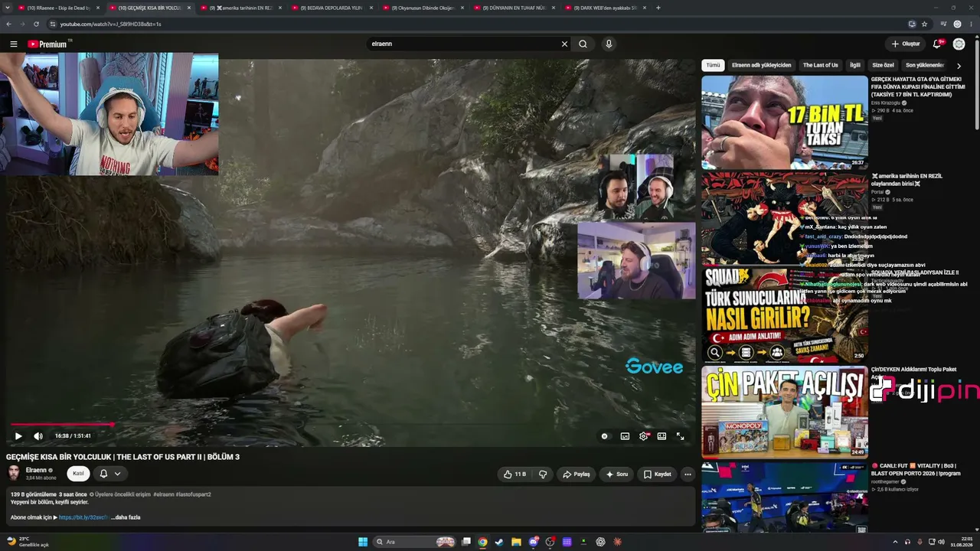980x551 pixels.
Task: Open Windows Start menu
Action: (363, 542)
